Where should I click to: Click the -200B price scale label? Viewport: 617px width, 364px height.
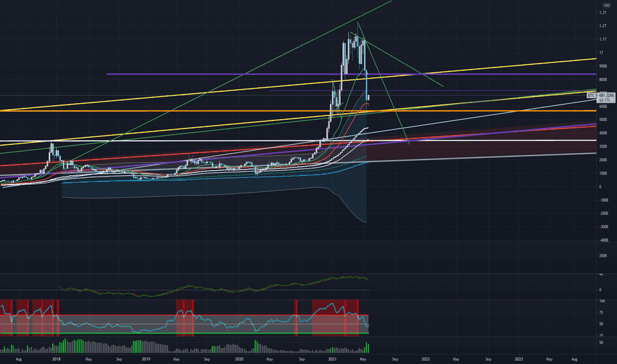point(604,214)
